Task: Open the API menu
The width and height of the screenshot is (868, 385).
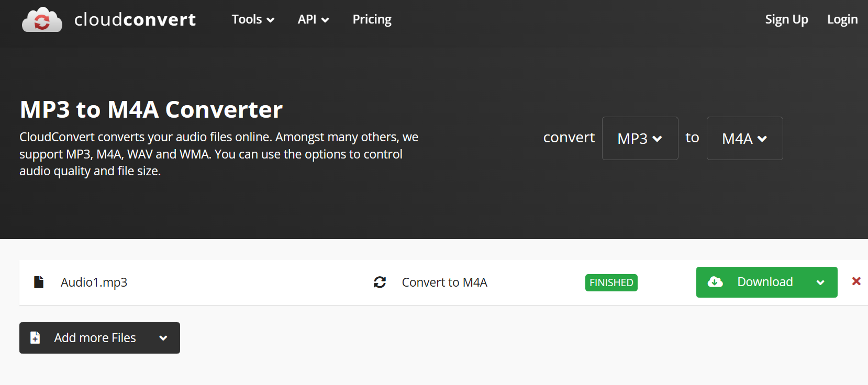Action: (x=313, y=19)
